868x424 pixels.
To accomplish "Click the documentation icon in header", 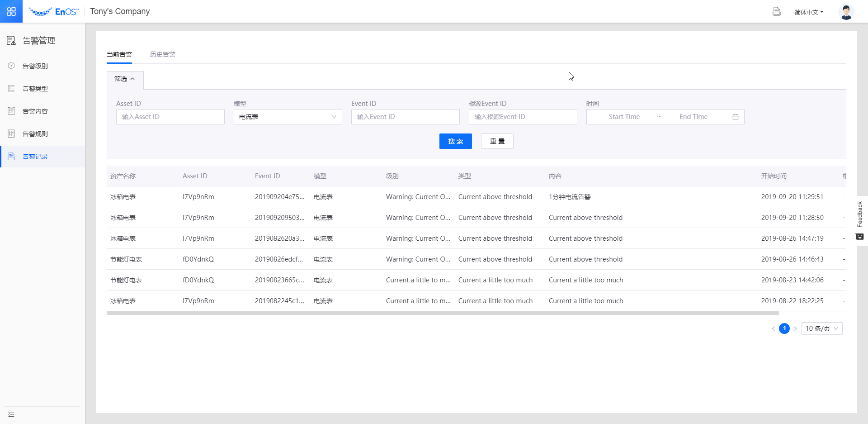I will (x=776, y=12).
